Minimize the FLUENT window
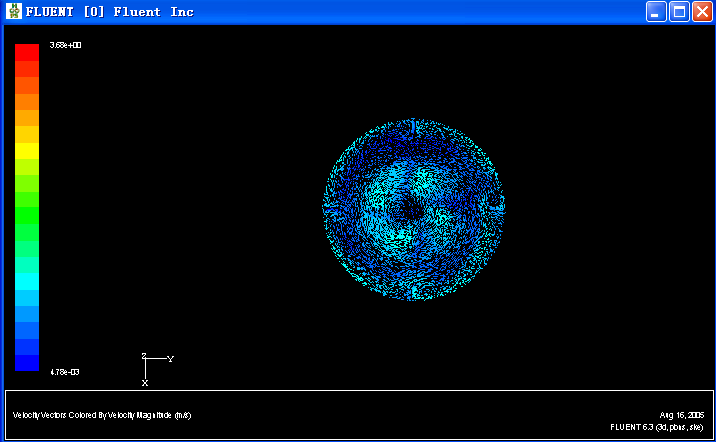Image resolution: width=716 pixels, height=442 pixels. point(656,11)
